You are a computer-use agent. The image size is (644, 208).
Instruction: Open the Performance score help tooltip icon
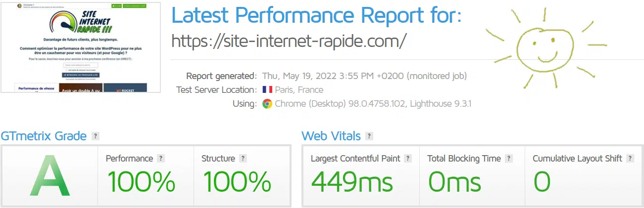coord(161,159)
